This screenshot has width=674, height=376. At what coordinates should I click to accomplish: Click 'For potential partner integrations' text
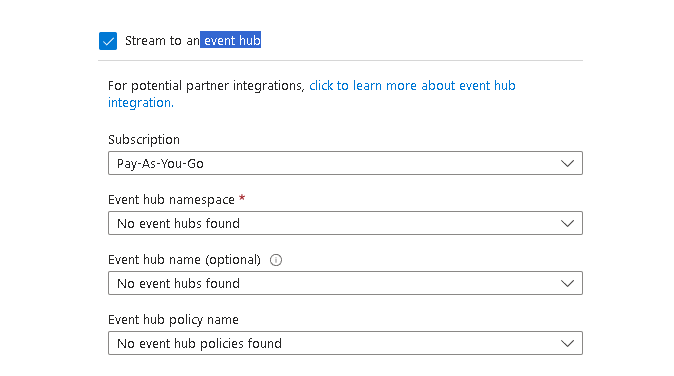(x=206, y=86)
